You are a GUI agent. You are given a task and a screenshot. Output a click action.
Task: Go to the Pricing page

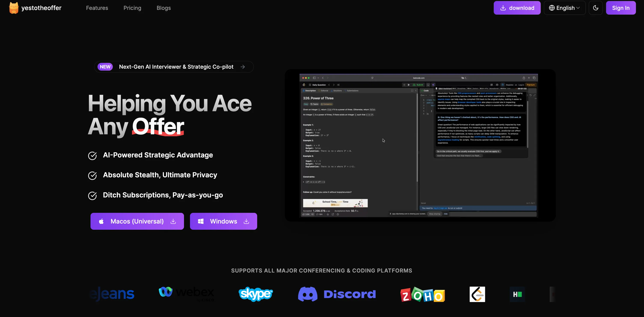(132, 8)
